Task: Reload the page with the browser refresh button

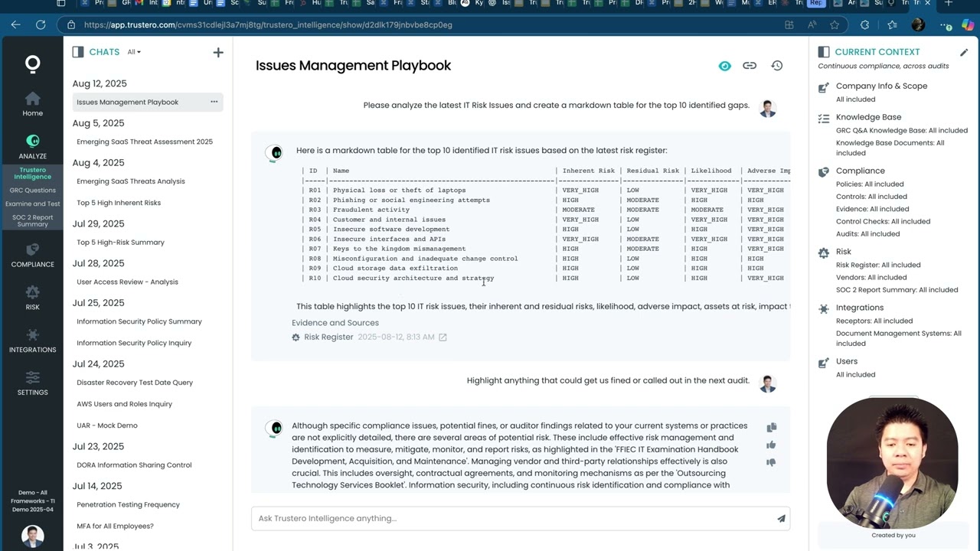Action: coord(41,24)
